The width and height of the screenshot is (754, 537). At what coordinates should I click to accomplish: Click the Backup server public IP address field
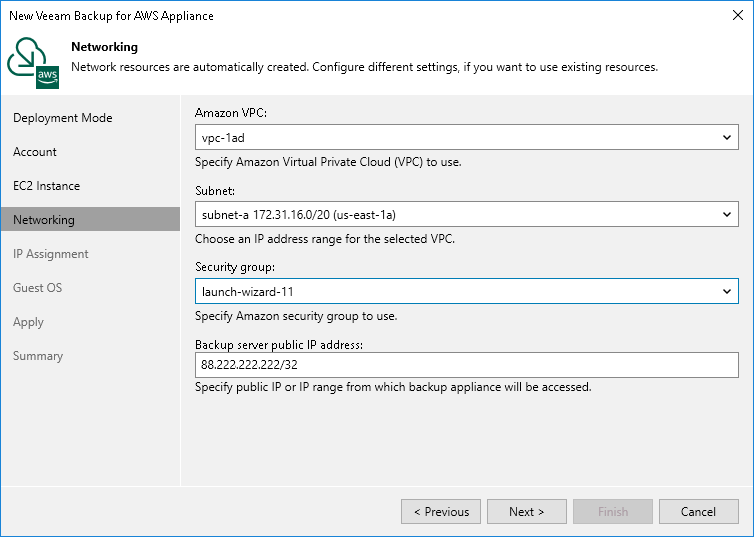point(466,365)
